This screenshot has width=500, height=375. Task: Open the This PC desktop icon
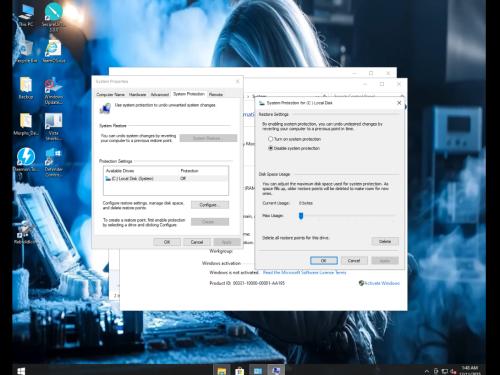[26, 15]
